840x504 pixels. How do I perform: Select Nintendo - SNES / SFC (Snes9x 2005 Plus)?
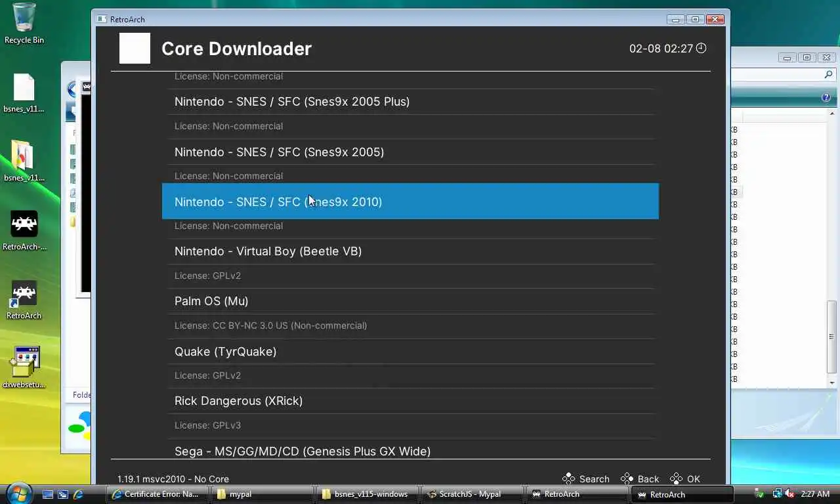[410, 102]
